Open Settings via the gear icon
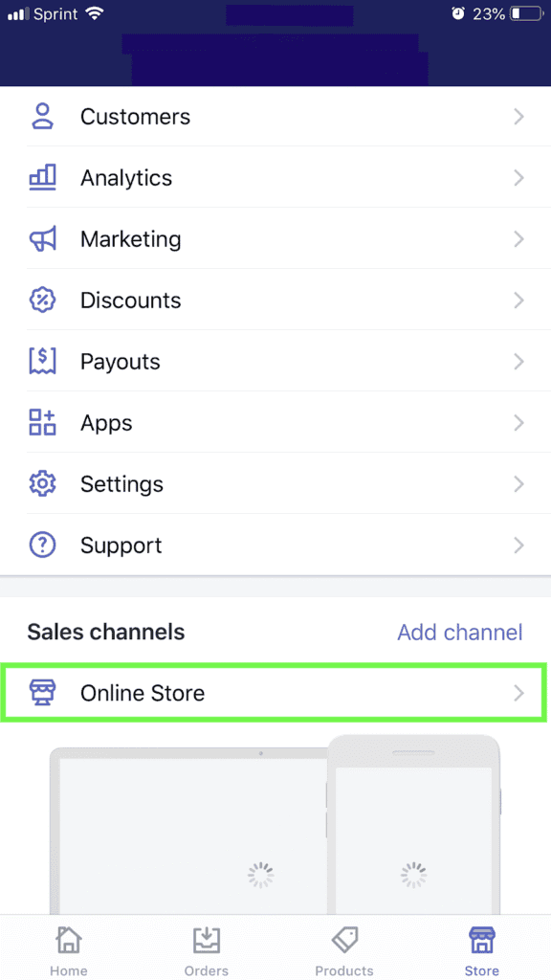 [x=42, y=483]
